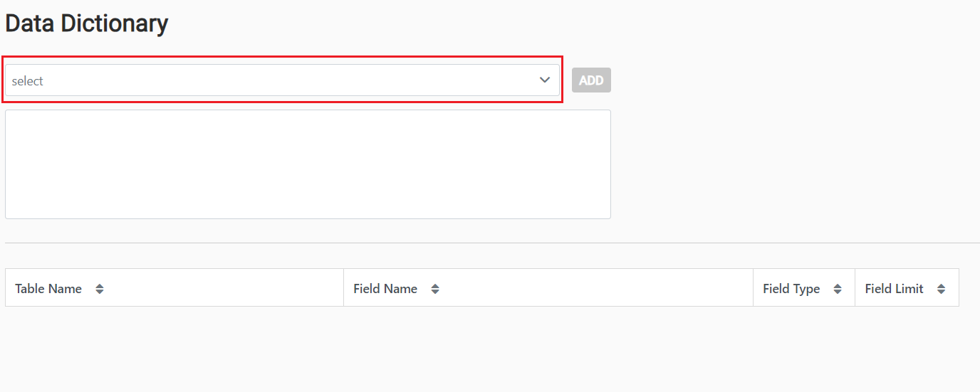Expand the dropdown using its chevron arrow
The height and width of the screenshot is (392, 980).
[545, 80]
